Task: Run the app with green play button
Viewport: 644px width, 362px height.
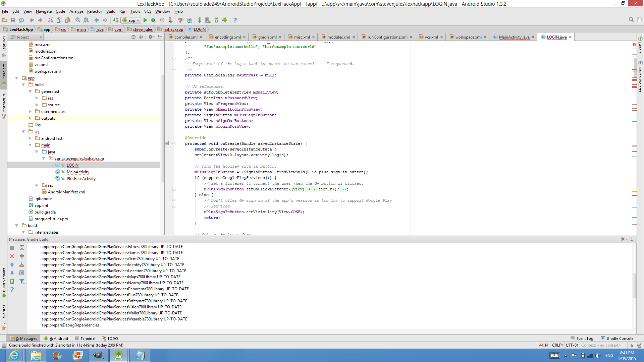Action: pos(145,20)
